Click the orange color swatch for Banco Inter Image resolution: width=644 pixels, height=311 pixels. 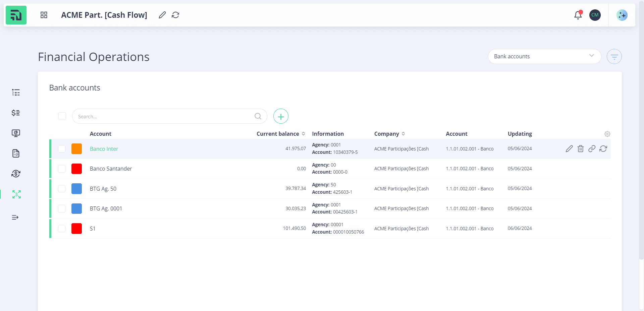[76, 149]
